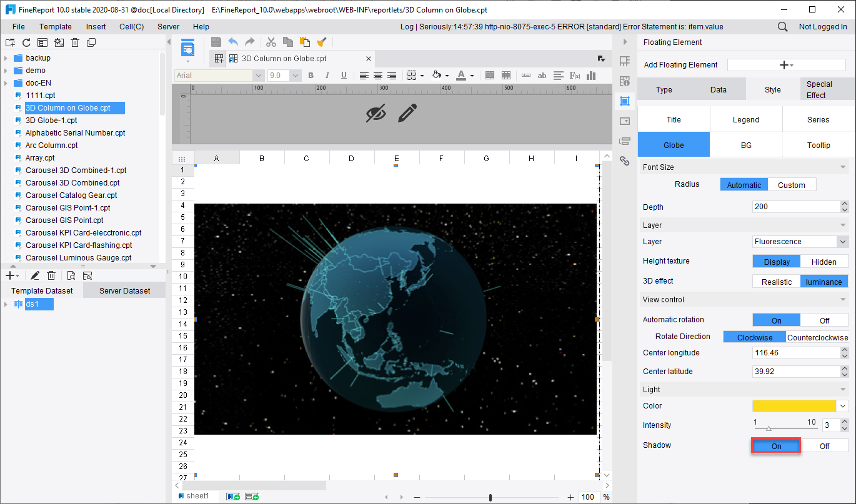Turn Shadow On

click(x=776, y=446)
